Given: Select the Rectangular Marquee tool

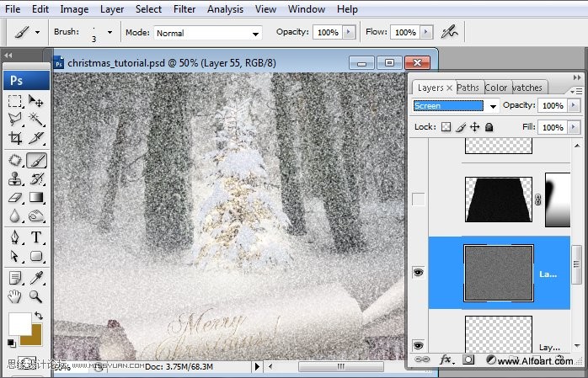Looking at the screenshot, I should (x=15, y=101).
